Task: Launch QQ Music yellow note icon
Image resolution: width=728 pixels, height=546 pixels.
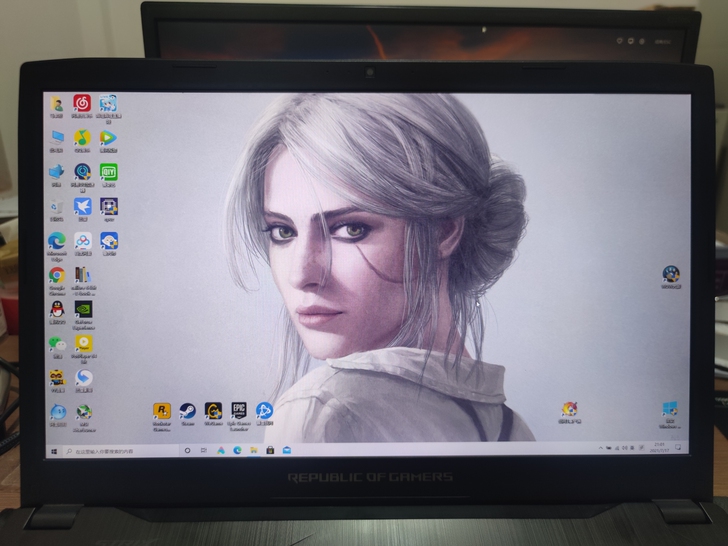Action: click(82, 138)
